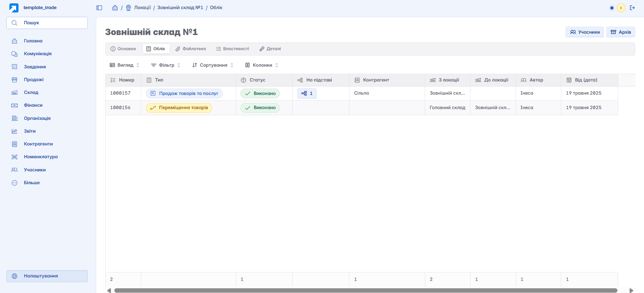Viewport: 644px width, 293px height.
Task: Open the Переміщення товарів tag
Action: tap(179, 108)
